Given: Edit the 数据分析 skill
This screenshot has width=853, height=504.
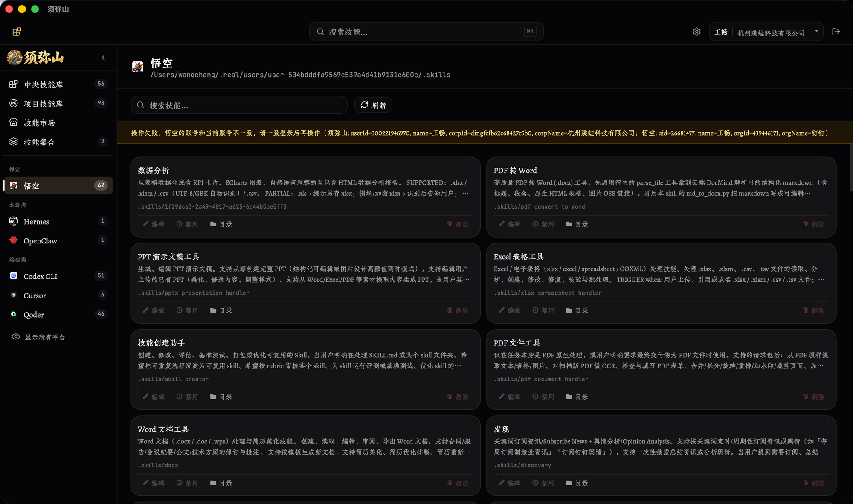Looking at the screenshot, I should tap(154, 224).
